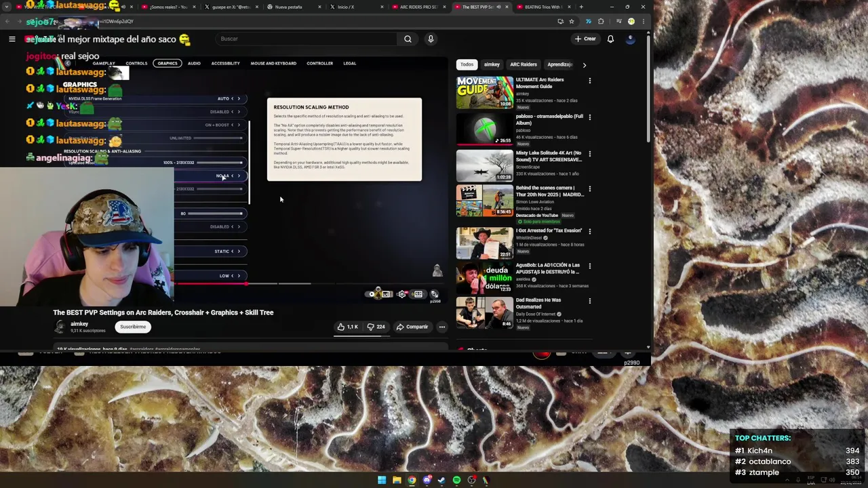Open Dad Realizes He Was Outsmarted thumbnail
This screenshot has width=868, height=488.
click(x=484, y=313)
